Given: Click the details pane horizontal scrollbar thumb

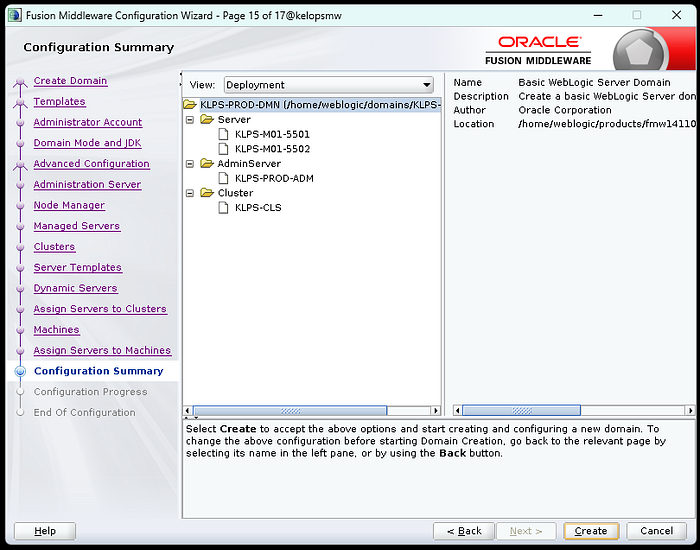Looking at the screenshot, I should coord(521,410).
